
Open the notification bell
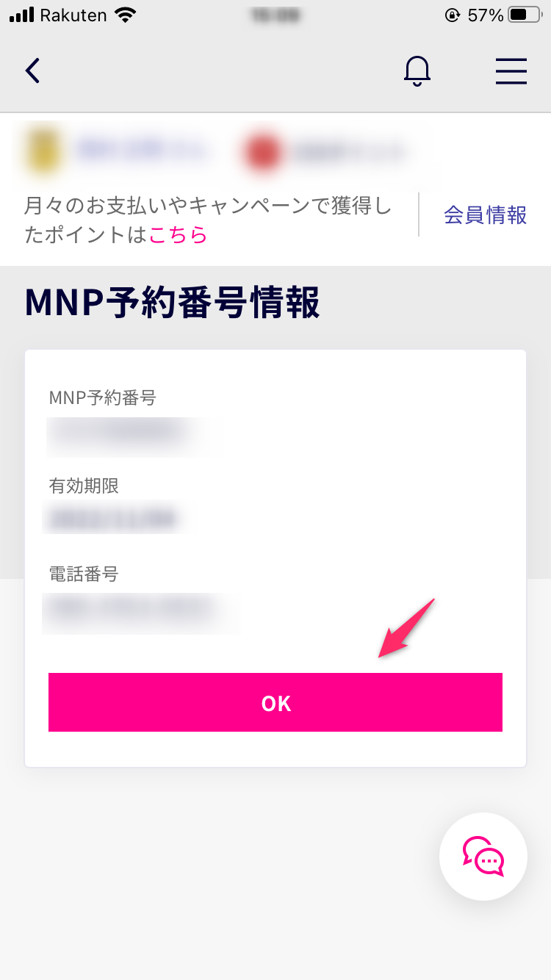(x=417, y=71)
